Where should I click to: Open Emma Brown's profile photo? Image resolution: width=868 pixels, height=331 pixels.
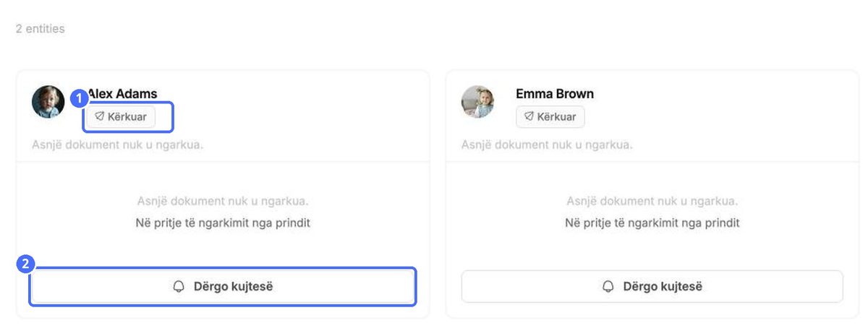pos(478,102)
